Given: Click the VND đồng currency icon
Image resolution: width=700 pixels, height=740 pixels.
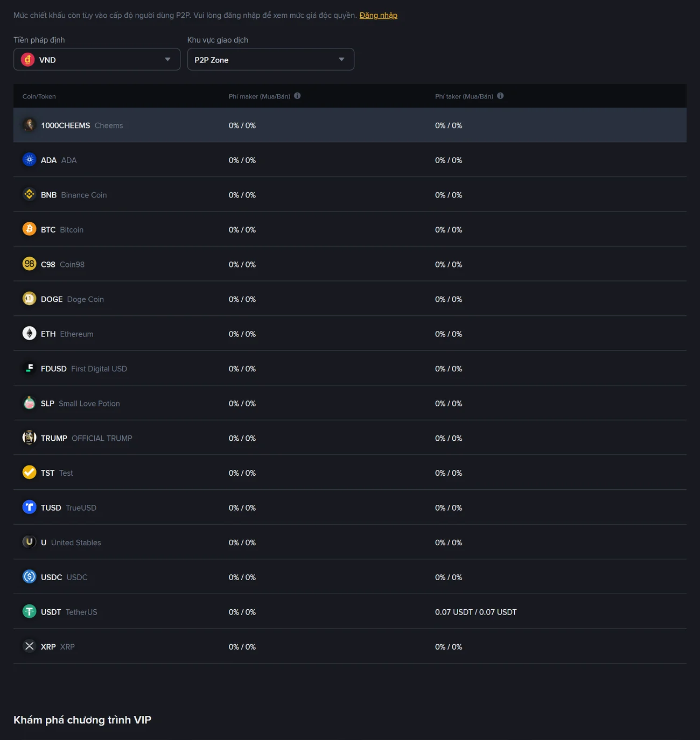Looking at the screenshot, I should (x=28, y=59).
